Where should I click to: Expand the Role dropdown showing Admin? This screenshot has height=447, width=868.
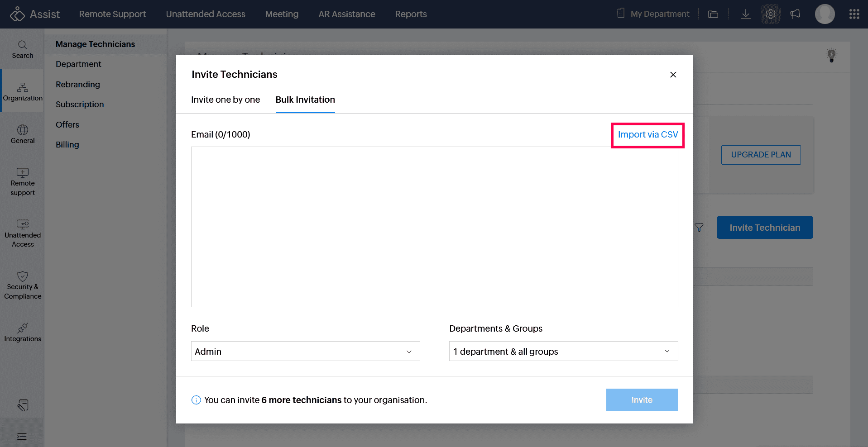pos(305,351)
